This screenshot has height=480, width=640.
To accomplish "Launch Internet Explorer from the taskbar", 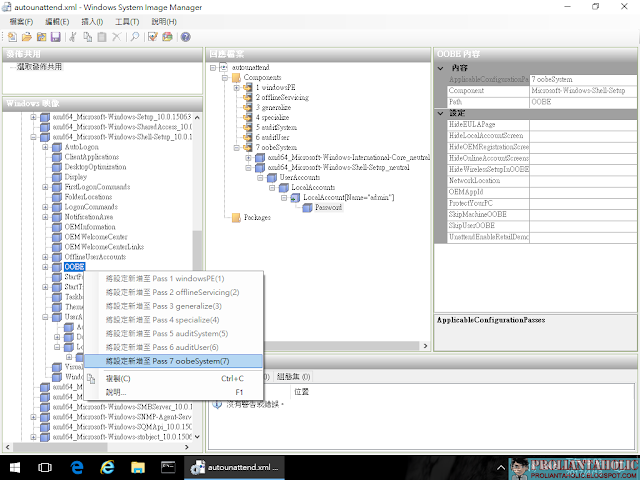I will [x=107, y=467].
